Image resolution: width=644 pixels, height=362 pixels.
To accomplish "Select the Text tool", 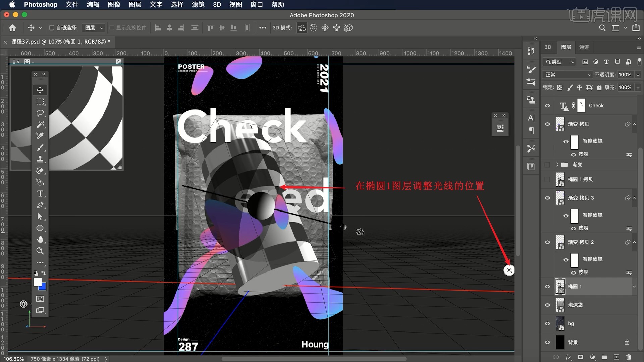I will pyautogui.click(x=40, y=193).
